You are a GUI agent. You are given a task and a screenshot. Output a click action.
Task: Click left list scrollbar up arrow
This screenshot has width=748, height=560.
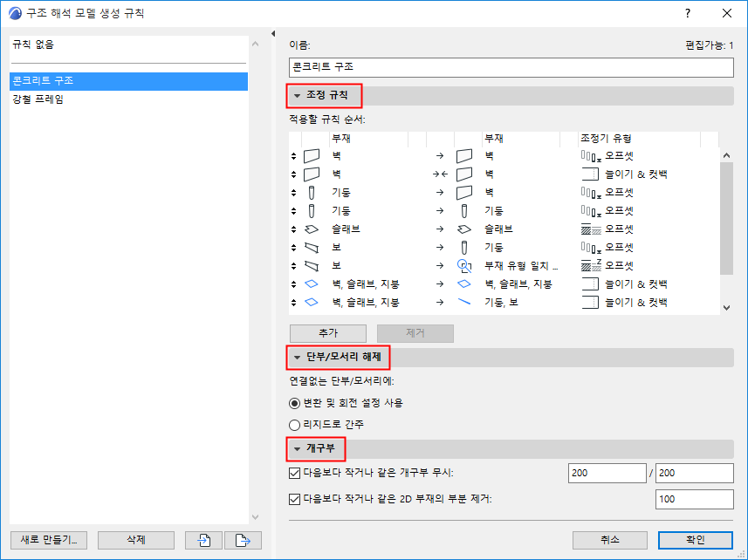click(255, 44)
